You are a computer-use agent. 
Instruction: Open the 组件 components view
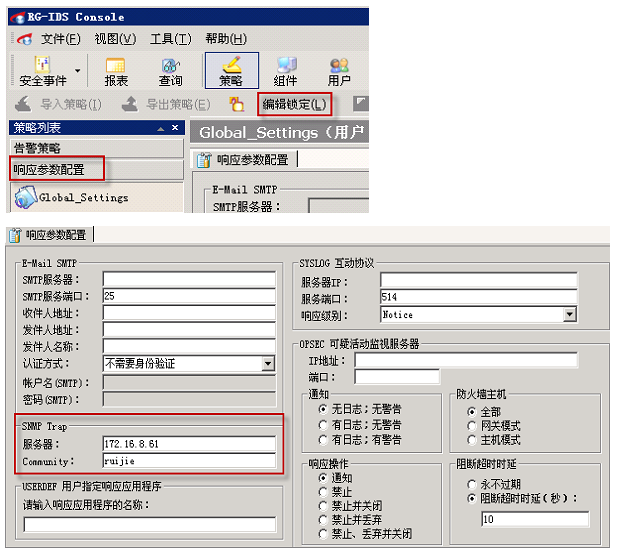(x=285, y=71)
